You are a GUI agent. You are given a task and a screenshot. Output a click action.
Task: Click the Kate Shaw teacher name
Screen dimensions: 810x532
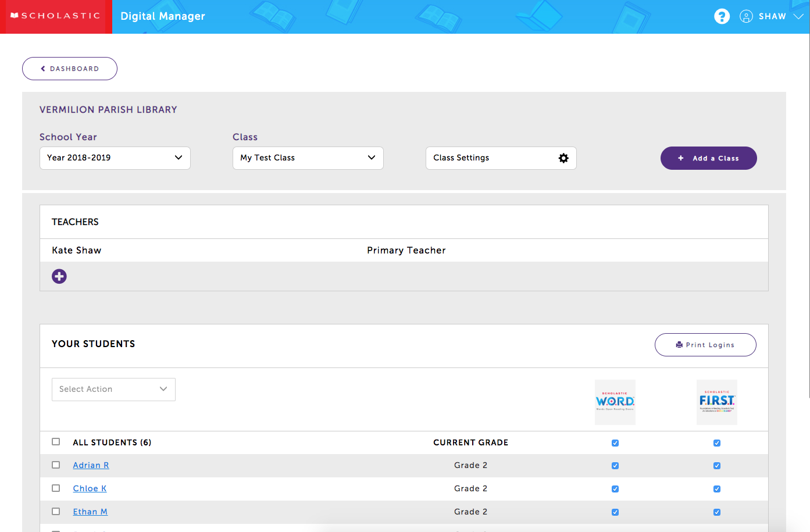pyautogui.click(x=77, y=251)
